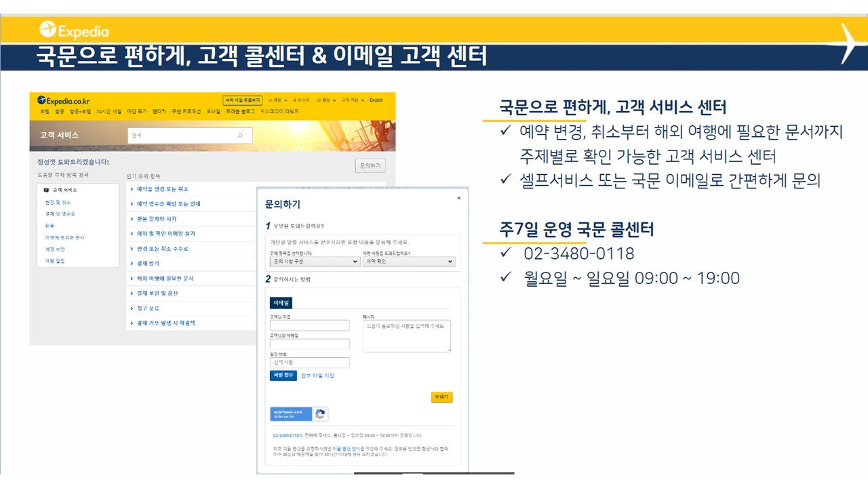868x488 pixels.
Task: Click the Expedia.co.kr logo in the site header
Action: [x=64, y=100]
